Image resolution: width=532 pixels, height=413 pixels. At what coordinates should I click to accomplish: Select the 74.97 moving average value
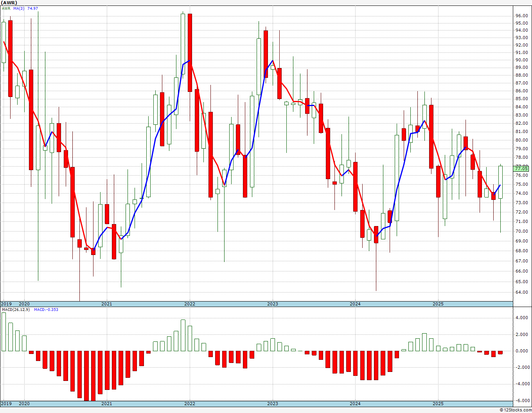(x=32, y=8)
